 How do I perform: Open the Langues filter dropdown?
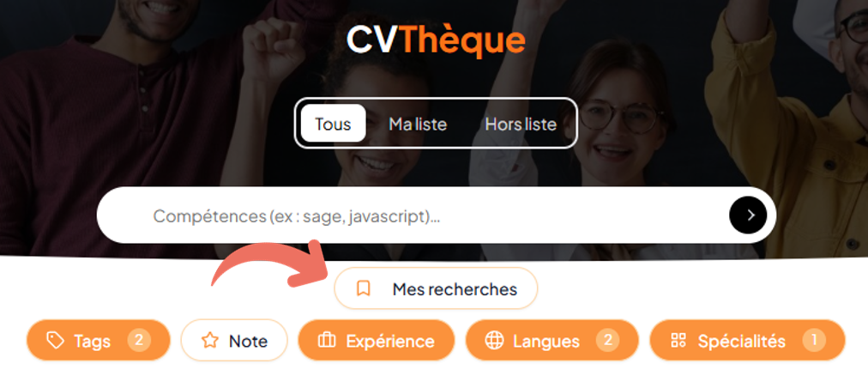552,341
